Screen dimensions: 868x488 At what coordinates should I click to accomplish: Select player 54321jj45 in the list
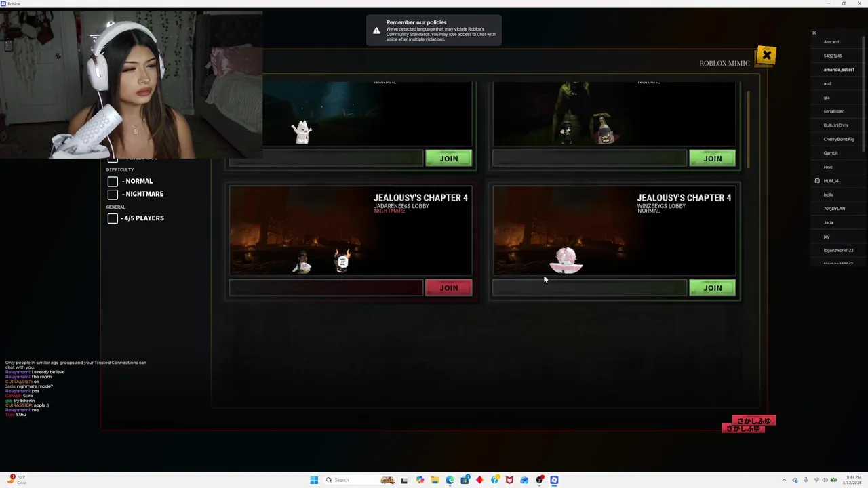[x=833, y=56]
